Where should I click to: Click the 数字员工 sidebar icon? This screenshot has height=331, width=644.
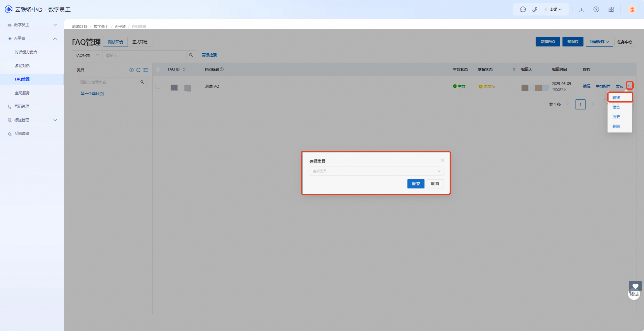[10, 25]
